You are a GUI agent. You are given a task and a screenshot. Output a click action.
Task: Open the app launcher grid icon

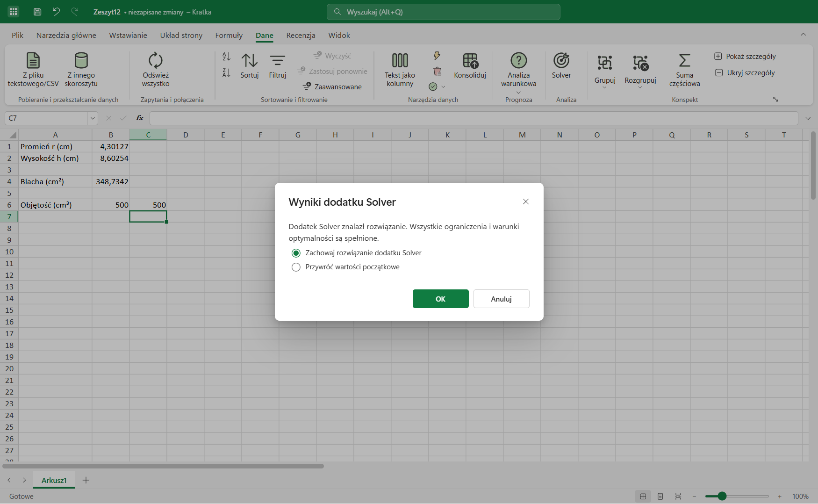pyautogui.click(x=14, y=12)
